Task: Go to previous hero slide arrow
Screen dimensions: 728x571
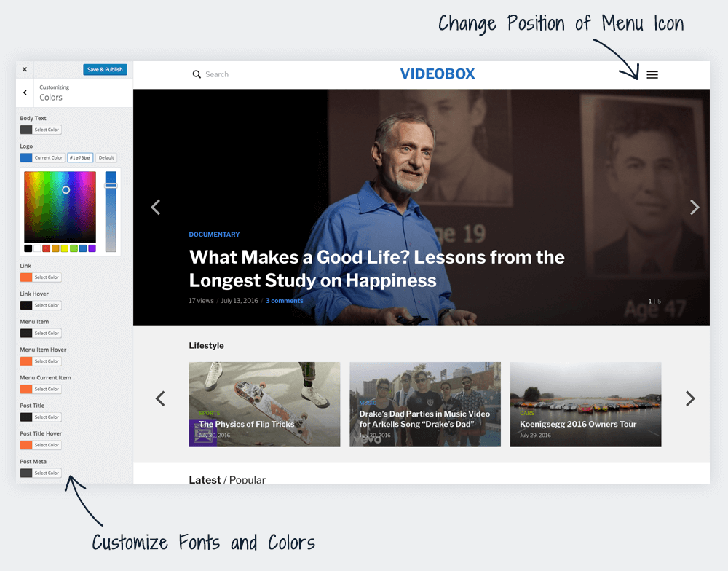Action: [x=155, y=208]
